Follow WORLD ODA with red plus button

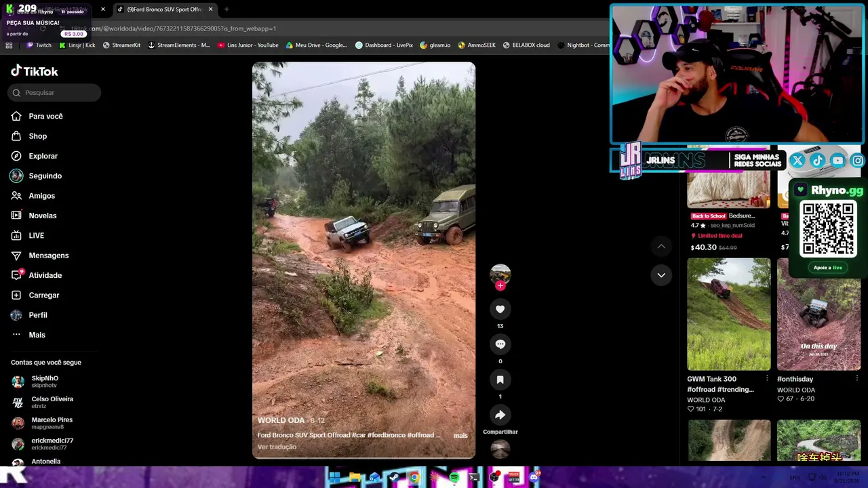[500, 285]
